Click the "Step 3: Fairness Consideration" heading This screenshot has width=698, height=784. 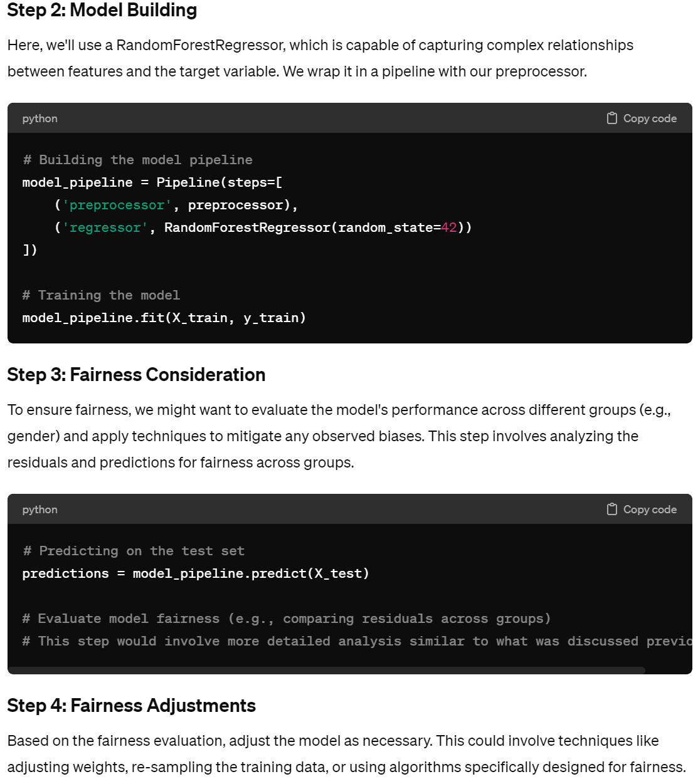click(136, 375)
